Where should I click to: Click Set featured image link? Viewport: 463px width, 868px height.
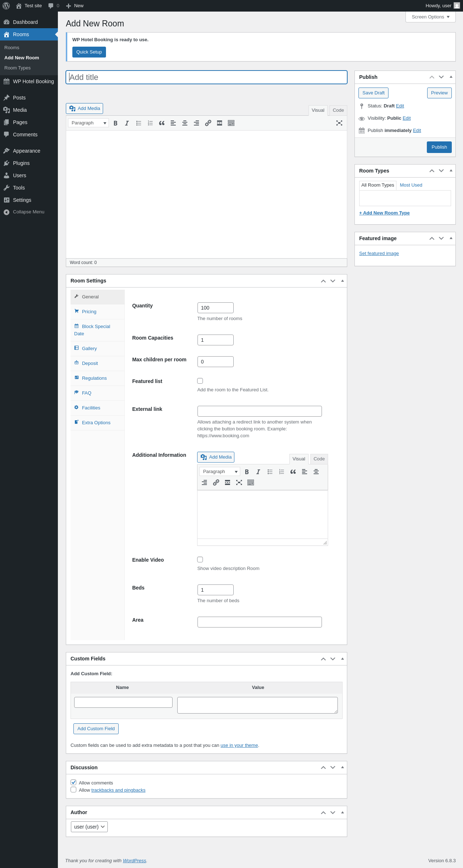pos(379,254)
